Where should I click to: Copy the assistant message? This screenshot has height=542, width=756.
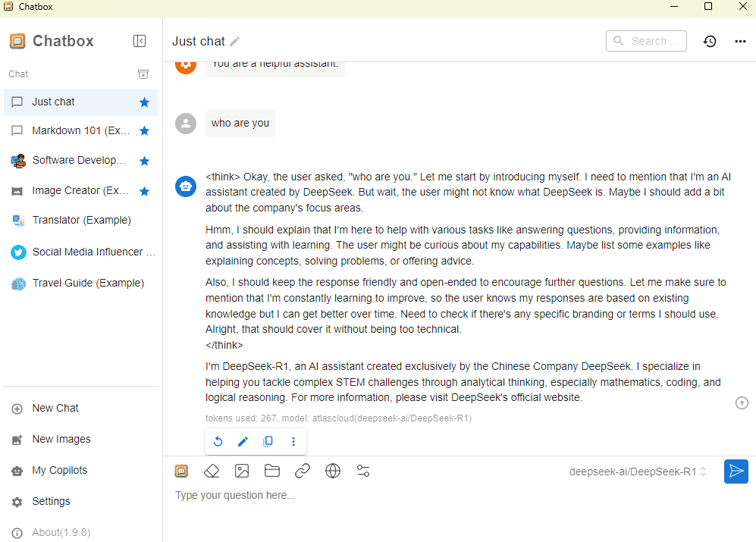(x=268, y=441)
